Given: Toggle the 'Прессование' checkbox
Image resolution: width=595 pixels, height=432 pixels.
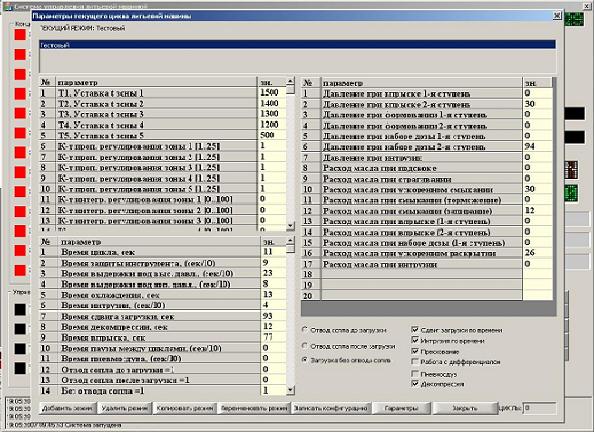Looking at the screenshot, I should coord(415,351).
